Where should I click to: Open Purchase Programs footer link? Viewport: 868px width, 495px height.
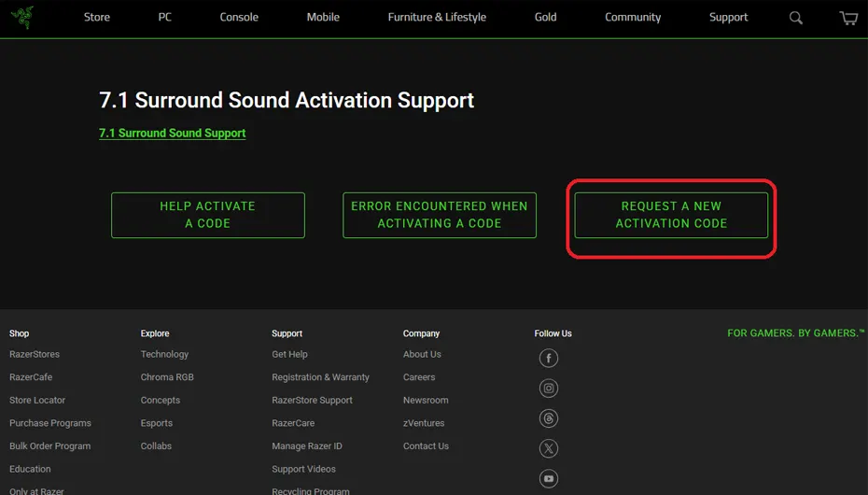(49, 423)
